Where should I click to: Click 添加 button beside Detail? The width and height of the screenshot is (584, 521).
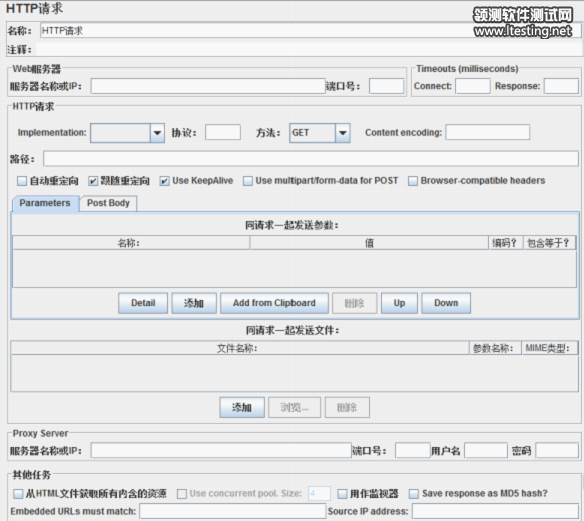[194, 303]
